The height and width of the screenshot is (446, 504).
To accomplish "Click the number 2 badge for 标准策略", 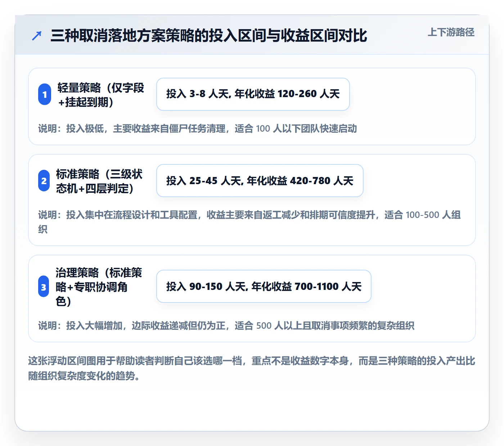I will coord(44,181).
